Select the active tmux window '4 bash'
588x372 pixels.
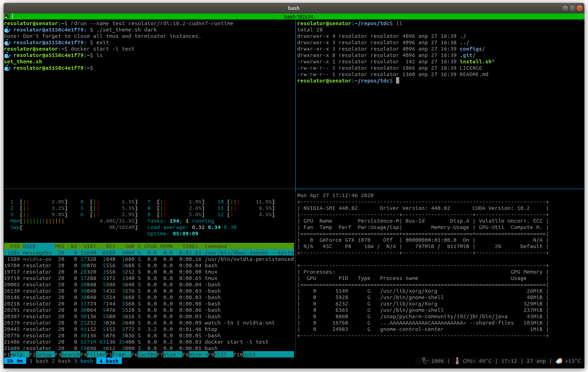pos(109,361)
